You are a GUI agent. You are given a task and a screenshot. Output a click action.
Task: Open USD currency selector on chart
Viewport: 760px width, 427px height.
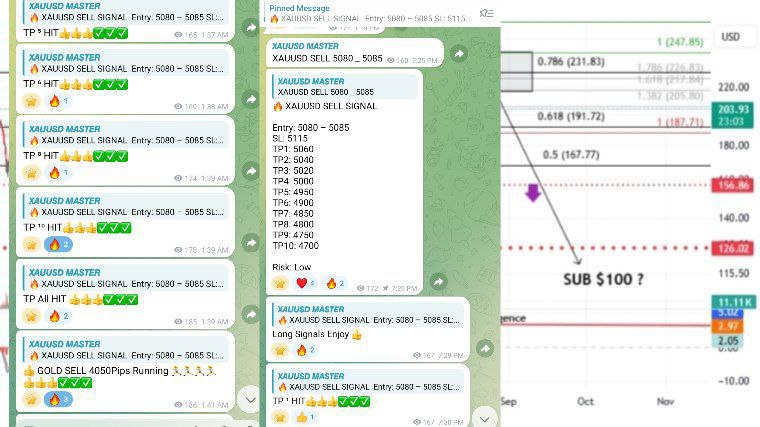coord(730,37)
